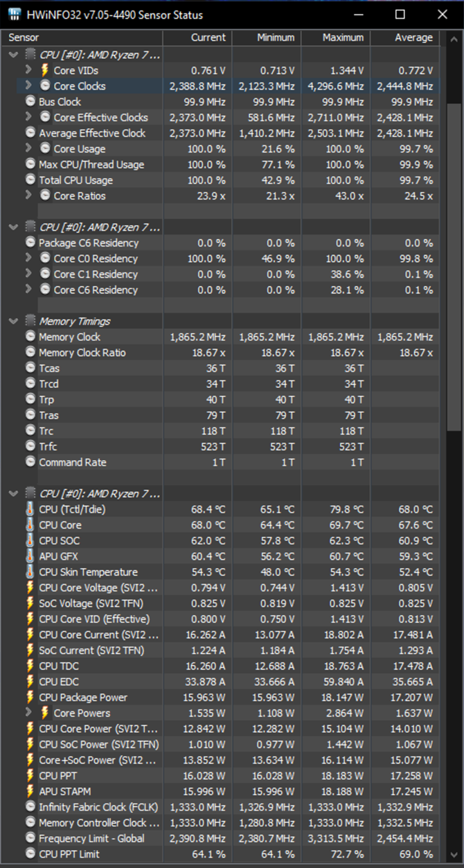Select the Trfc row label
Image resolution: width=464 pixels, height=868 pixels.
point(49,446)
